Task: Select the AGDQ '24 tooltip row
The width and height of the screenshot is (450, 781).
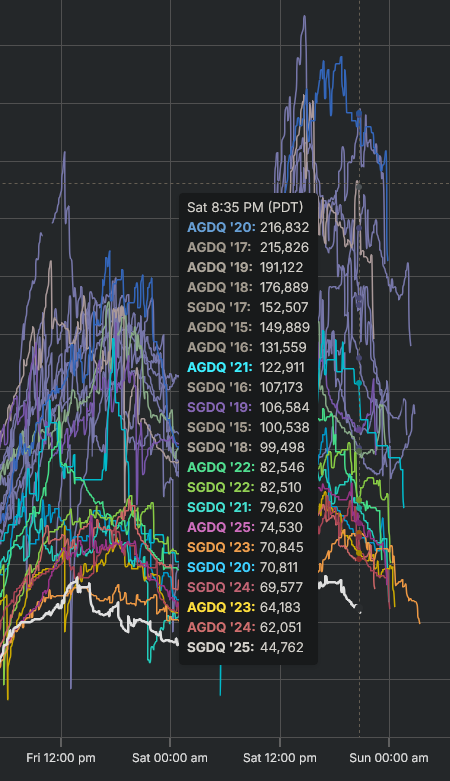Action: [244, 627]
